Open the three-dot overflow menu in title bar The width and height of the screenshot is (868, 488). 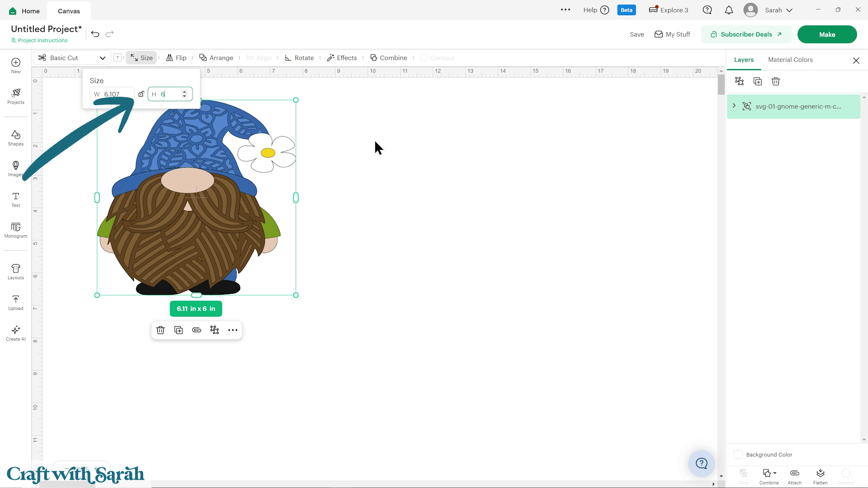(x=566, y=10)
